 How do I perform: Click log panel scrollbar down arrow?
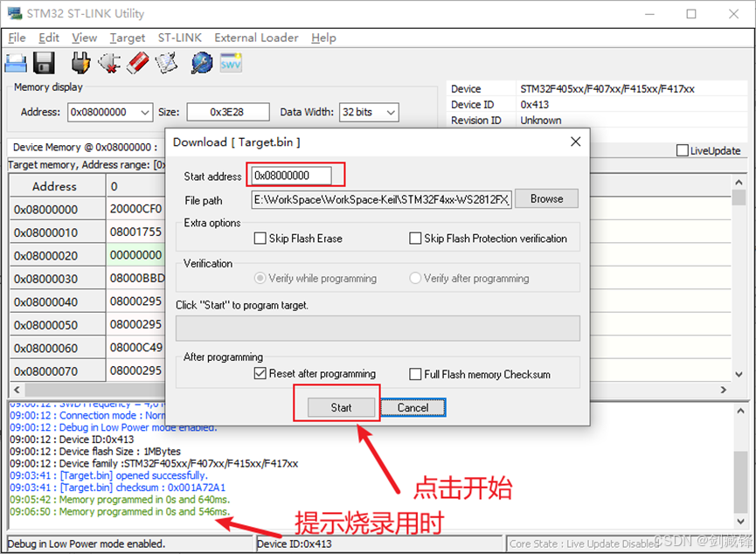click(740, 521)
